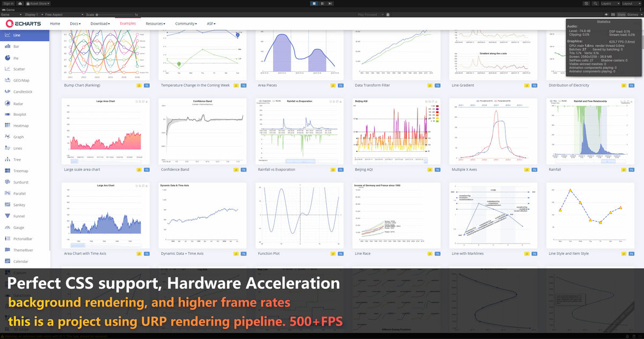Open the Game view mode dropdown
The image size is (644, 339).
11,14
